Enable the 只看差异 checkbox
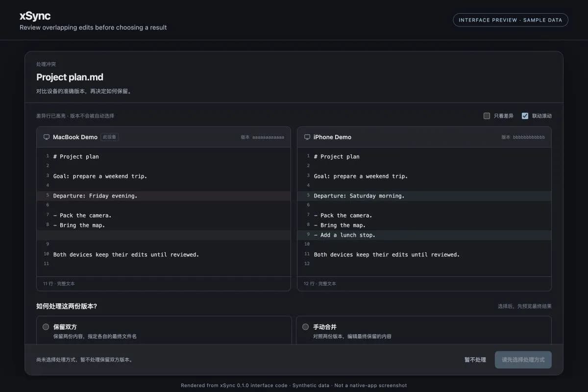588x392 pixels. 487,116
